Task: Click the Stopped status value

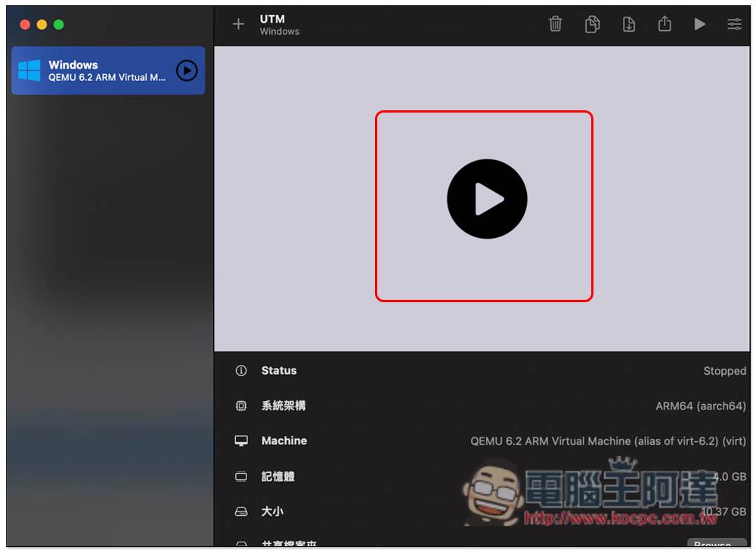Action: tap(724, 371)
